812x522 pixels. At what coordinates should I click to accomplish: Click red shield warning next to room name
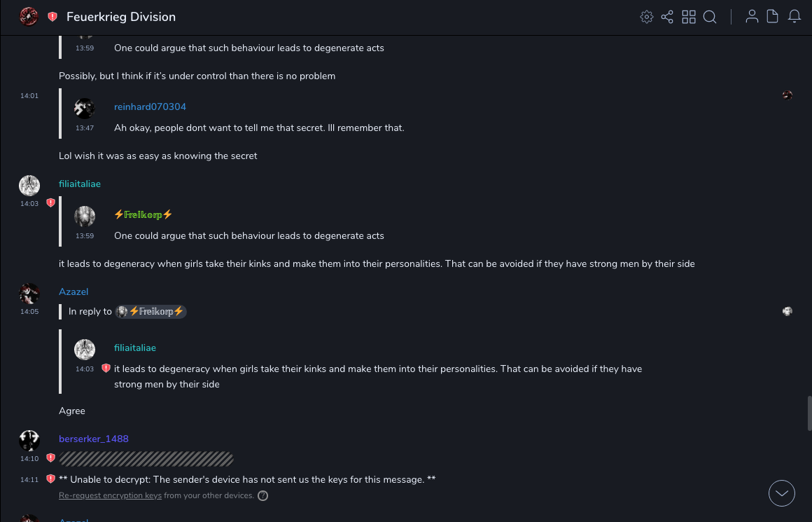(52, 17)
